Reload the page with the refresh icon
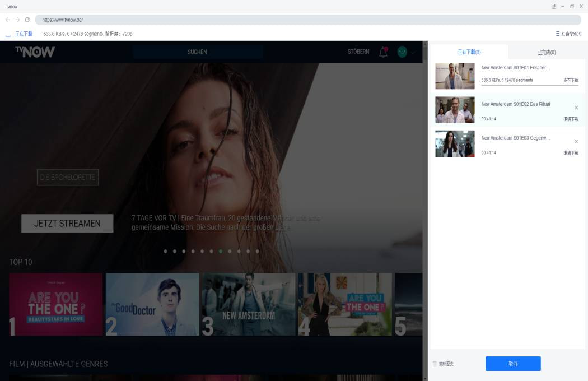Screen dimensions: 588x381 (27, 20)
